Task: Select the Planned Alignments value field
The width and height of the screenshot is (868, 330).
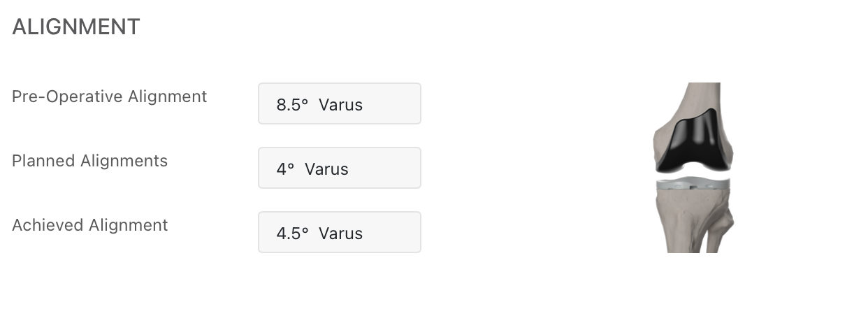Action: coord(340,168)
